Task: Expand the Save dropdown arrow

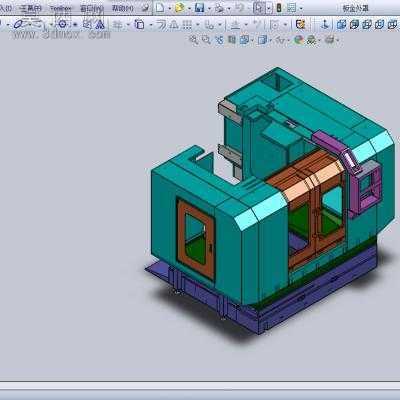Action: [209, 8]
